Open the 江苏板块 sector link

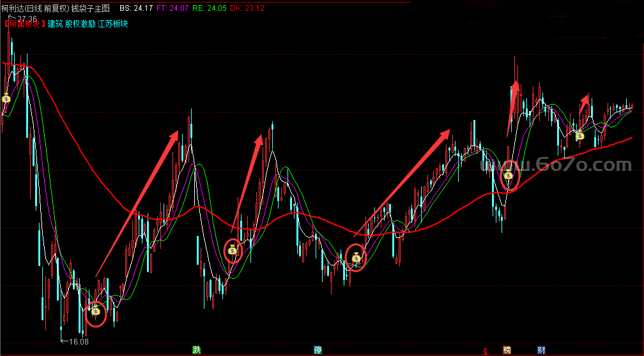[x=113, y=24]
